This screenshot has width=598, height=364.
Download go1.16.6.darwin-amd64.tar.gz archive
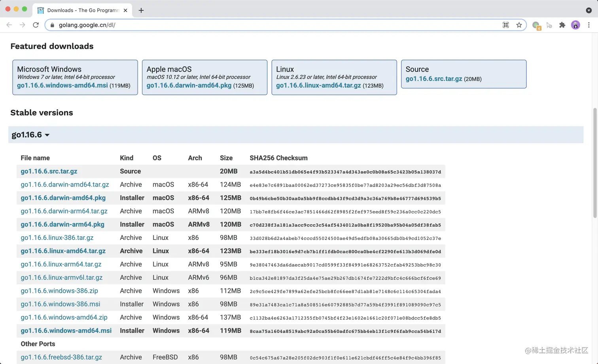(x=65, y=185)
